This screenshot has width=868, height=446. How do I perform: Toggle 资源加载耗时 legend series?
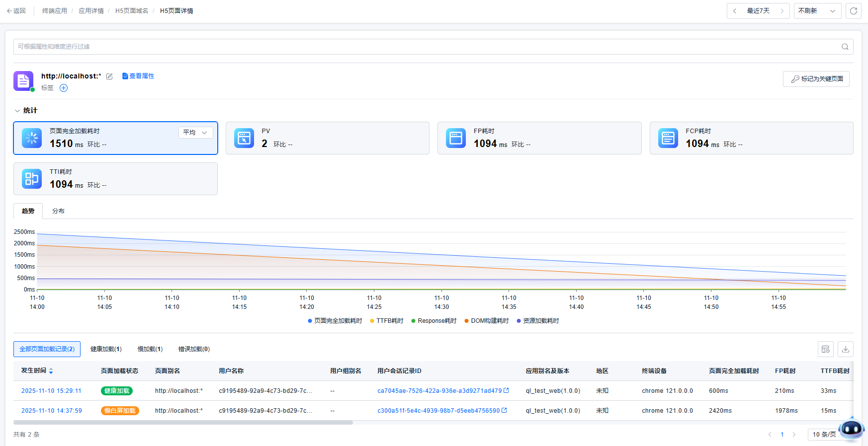pos(537,321)
